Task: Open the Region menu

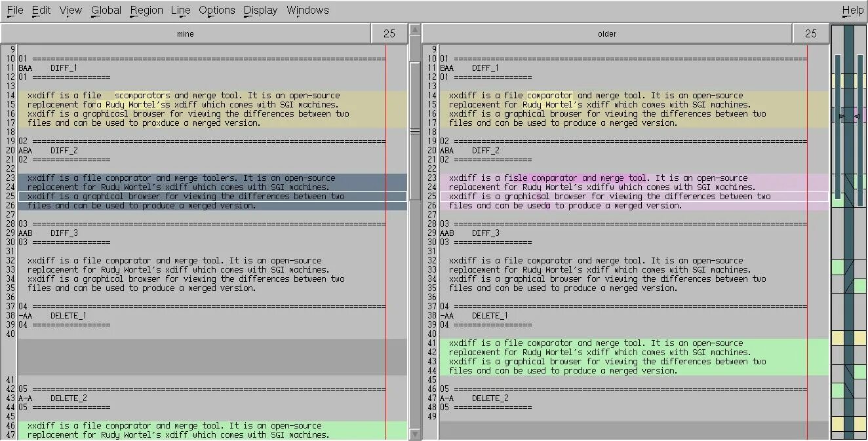Action: click(147, 10)
